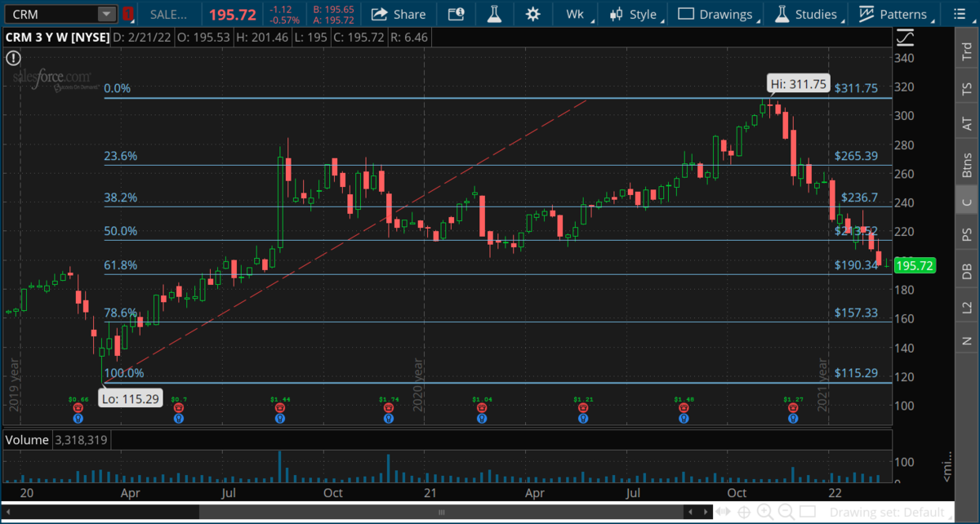Open the N sidebar tab

(x=967, y=340)
